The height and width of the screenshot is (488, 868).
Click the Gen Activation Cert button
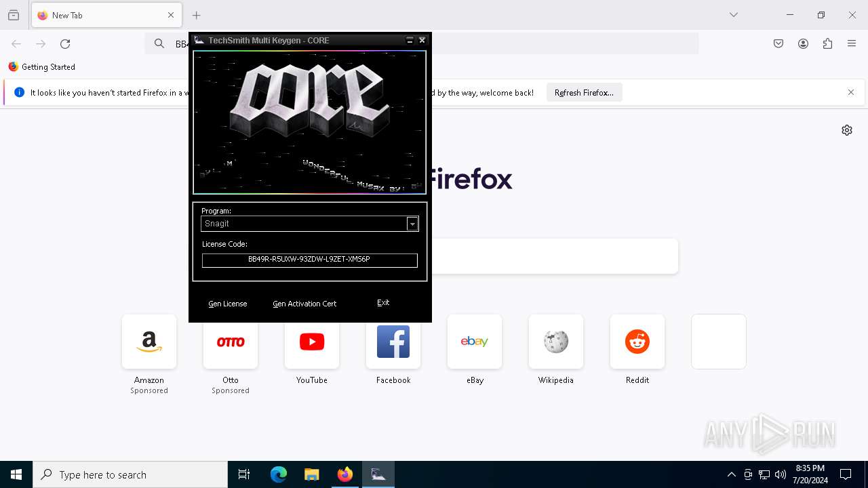(x=304, y=304)
